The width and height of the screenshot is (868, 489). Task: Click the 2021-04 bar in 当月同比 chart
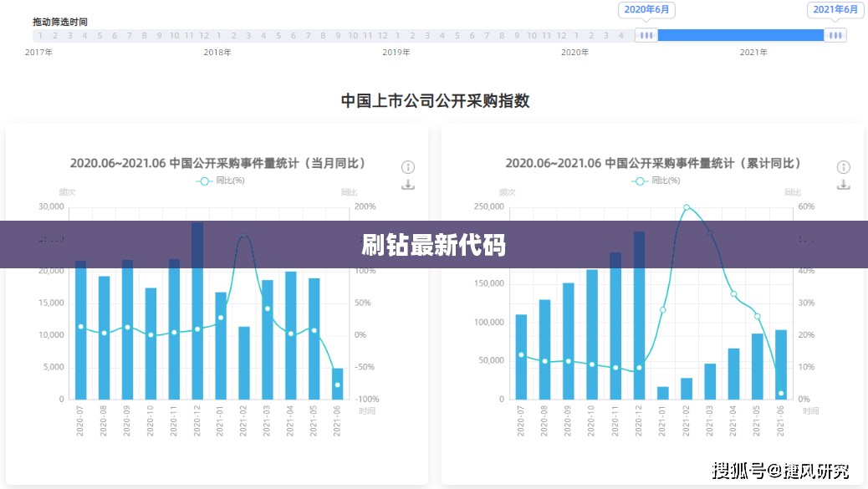click(x=291, y=335)
